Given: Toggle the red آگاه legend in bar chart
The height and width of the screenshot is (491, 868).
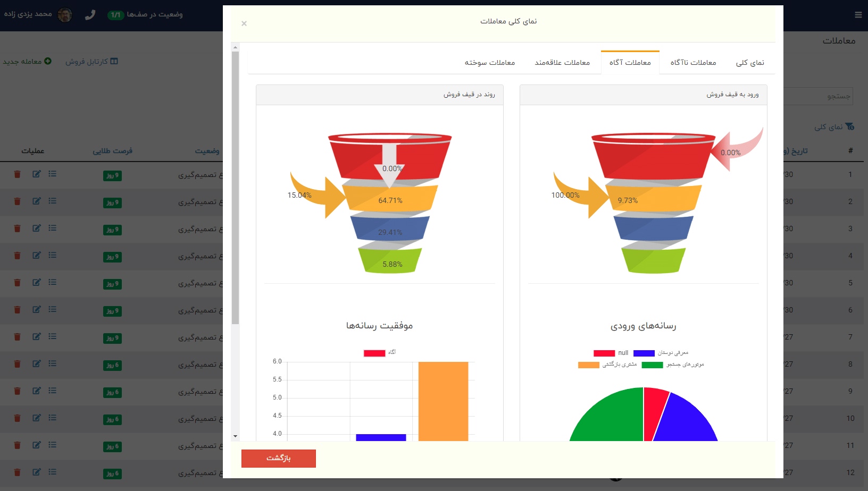Looking at the screenshot, I should (374, 353).
